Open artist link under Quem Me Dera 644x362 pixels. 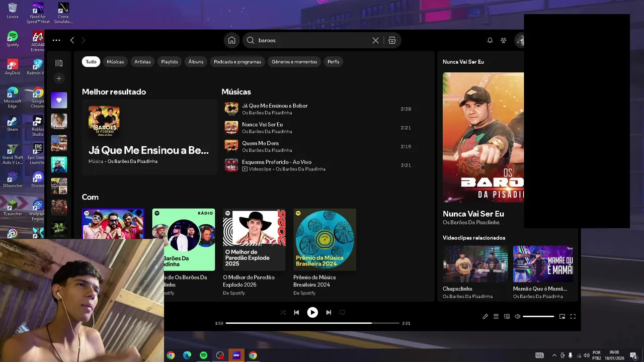[x=267, y=150]
